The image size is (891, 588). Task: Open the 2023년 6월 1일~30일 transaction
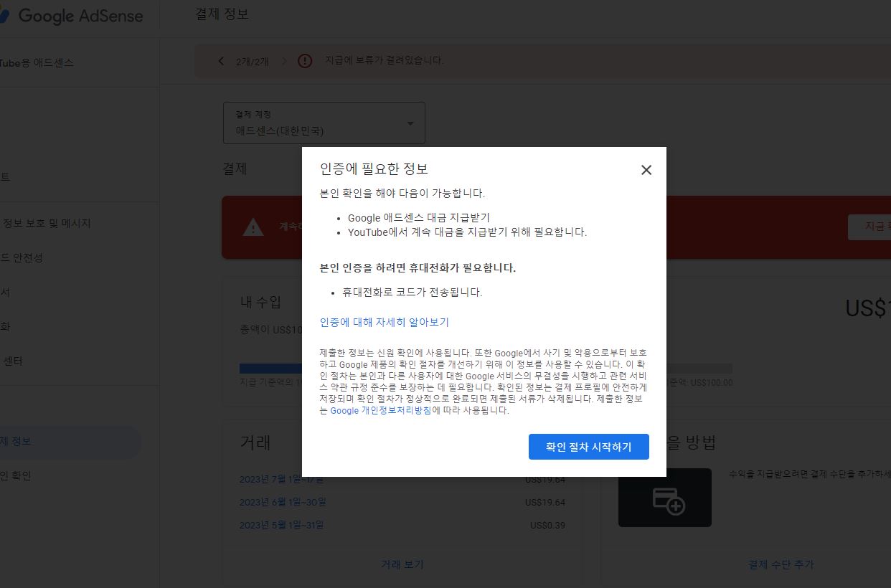coord(283,502)
